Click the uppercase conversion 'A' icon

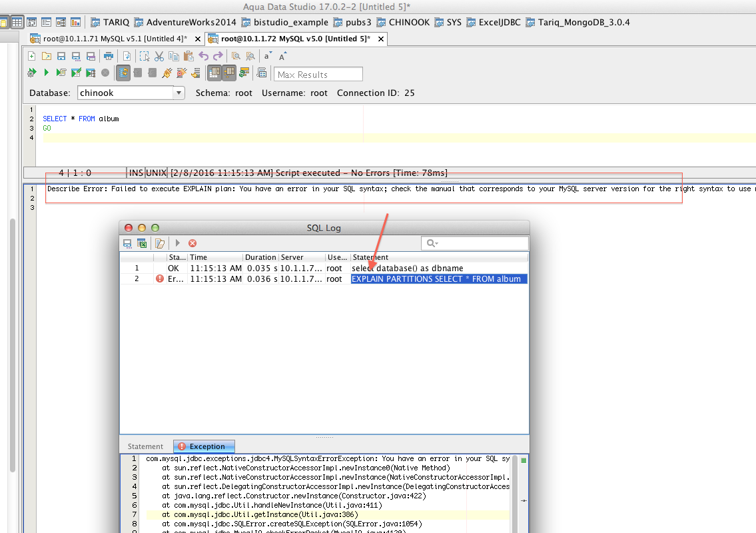[282, 57]
